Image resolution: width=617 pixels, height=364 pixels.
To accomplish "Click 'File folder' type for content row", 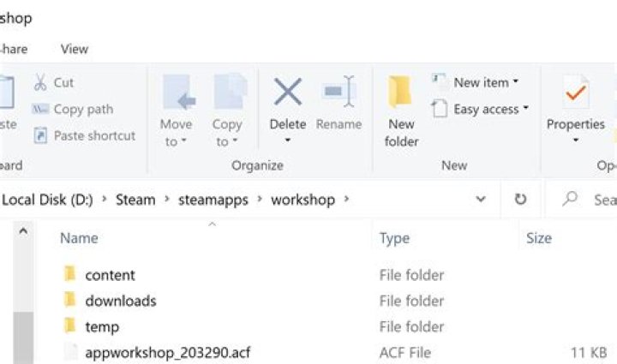I will [411, 275].
